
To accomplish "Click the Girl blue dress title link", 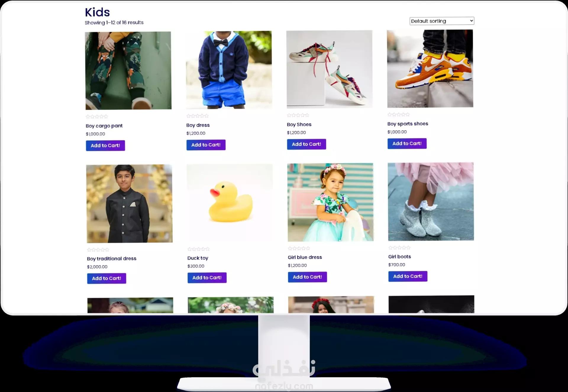I will pos(305,257).
